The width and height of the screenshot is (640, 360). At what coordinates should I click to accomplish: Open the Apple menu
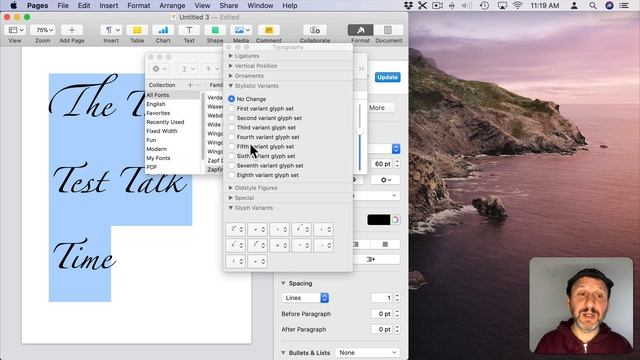coord(13,5)
